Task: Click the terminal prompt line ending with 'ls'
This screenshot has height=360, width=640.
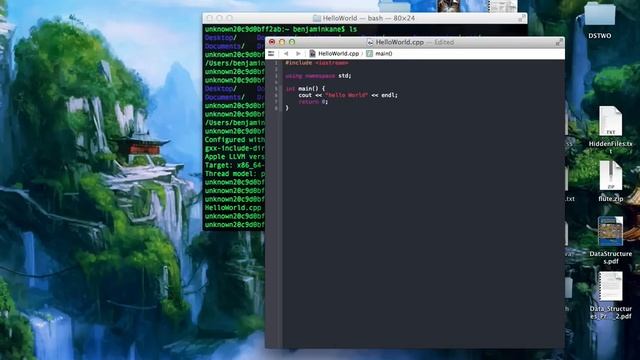Action: point(281,29)
